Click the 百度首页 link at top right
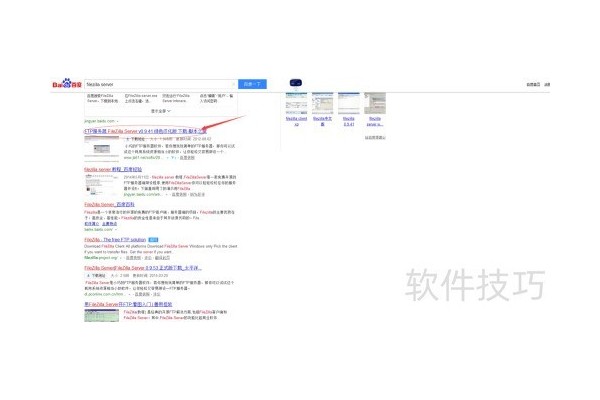 pos(533,85)
